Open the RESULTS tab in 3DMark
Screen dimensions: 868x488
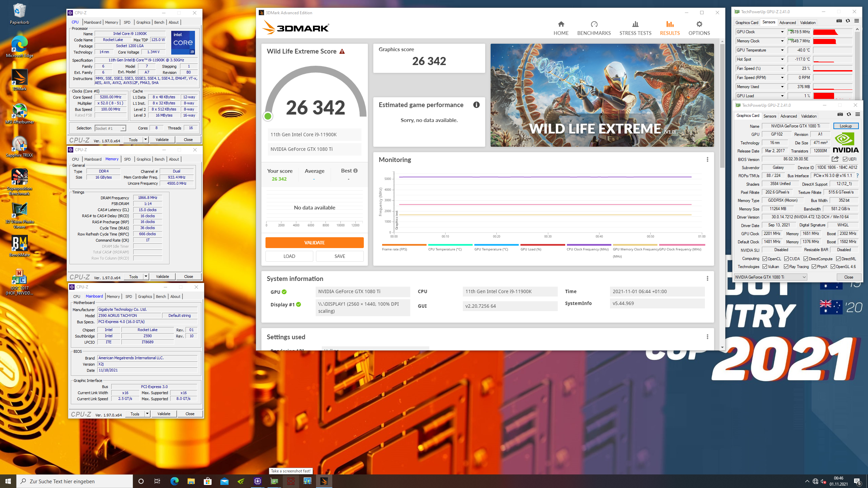pos(670,28)
